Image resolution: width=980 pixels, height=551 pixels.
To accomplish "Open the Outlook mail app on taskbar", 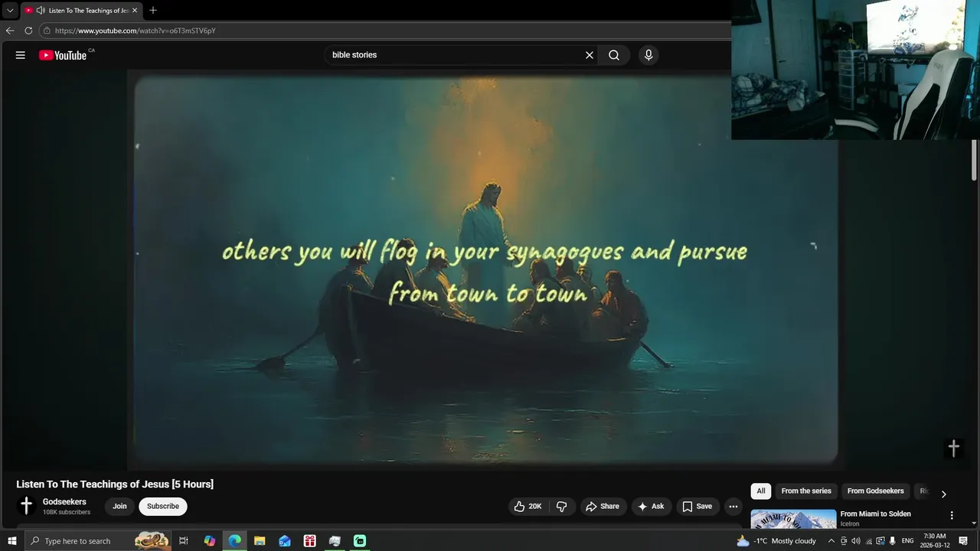I will click(285, 541).
